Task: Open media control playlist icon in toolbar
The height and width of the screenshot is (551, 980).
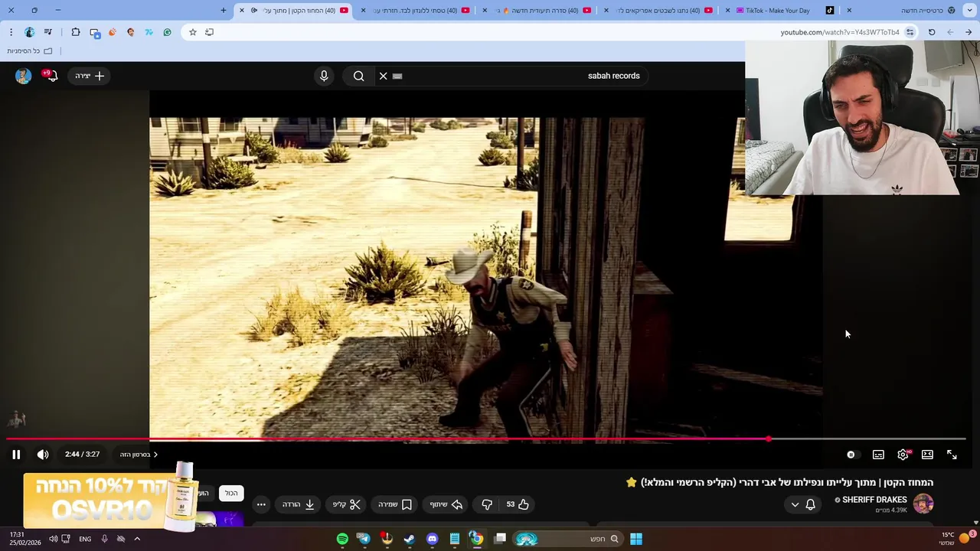Action: pos(48,32)
